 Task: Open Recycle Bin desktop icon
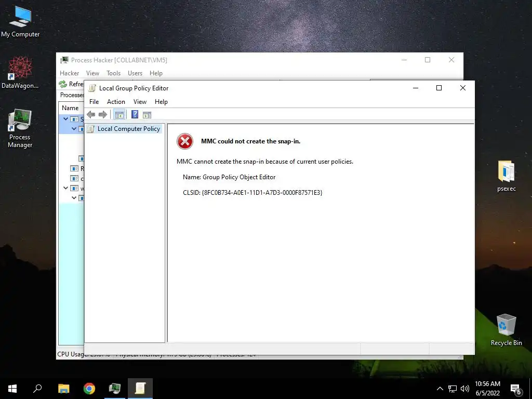click(506, 330)
